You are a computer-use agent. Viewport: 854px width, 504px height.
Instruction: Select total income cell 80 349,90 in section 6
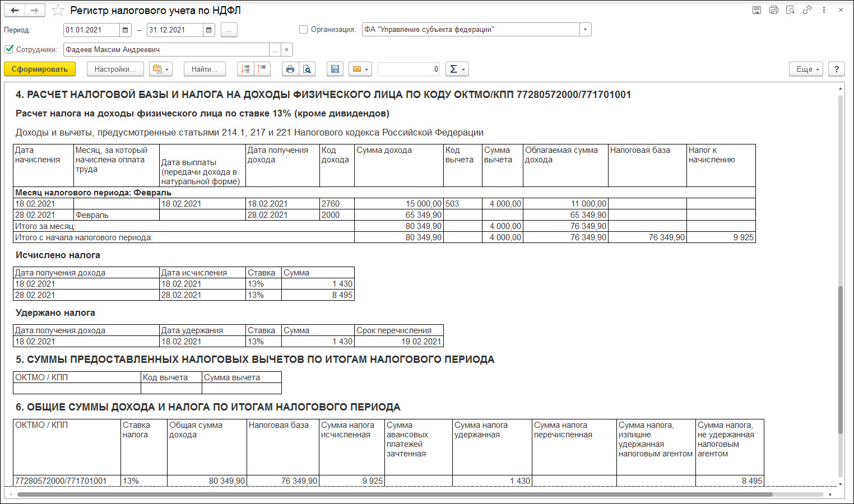(x=207, y=481)
